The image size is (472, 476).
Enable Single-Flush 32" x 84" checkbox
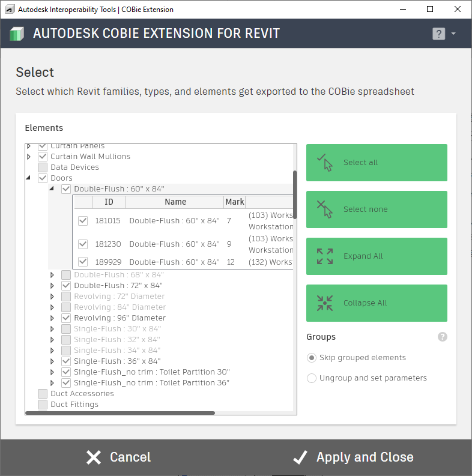point(66,340)
